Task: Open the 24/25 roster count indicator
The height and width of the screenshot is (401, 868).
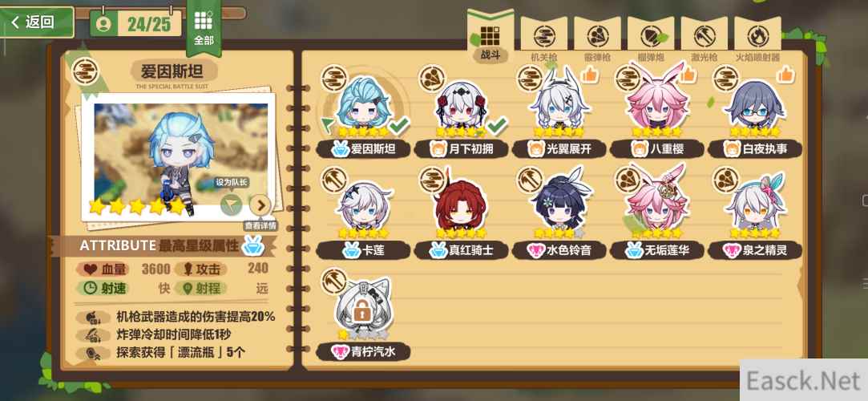Action: (135, 24)
